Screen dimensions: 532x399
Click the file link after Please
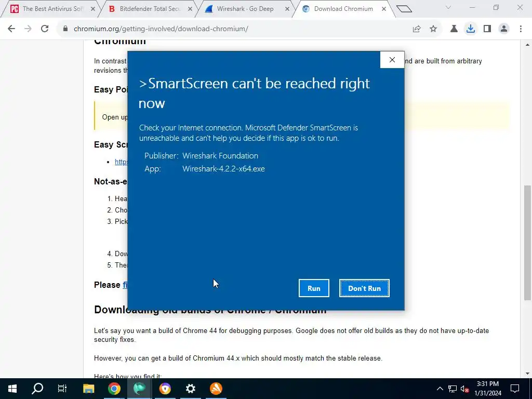click(125, 285)
